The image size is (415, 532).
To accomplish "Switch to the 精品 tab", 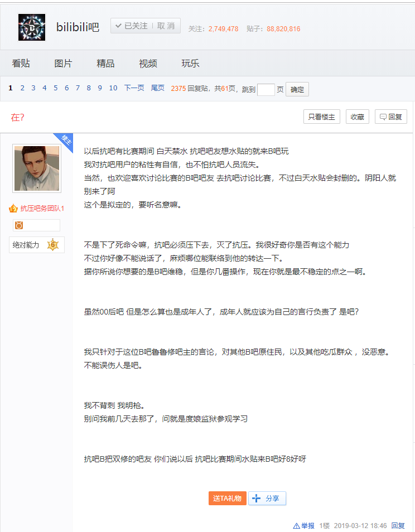I will [105, 64].
